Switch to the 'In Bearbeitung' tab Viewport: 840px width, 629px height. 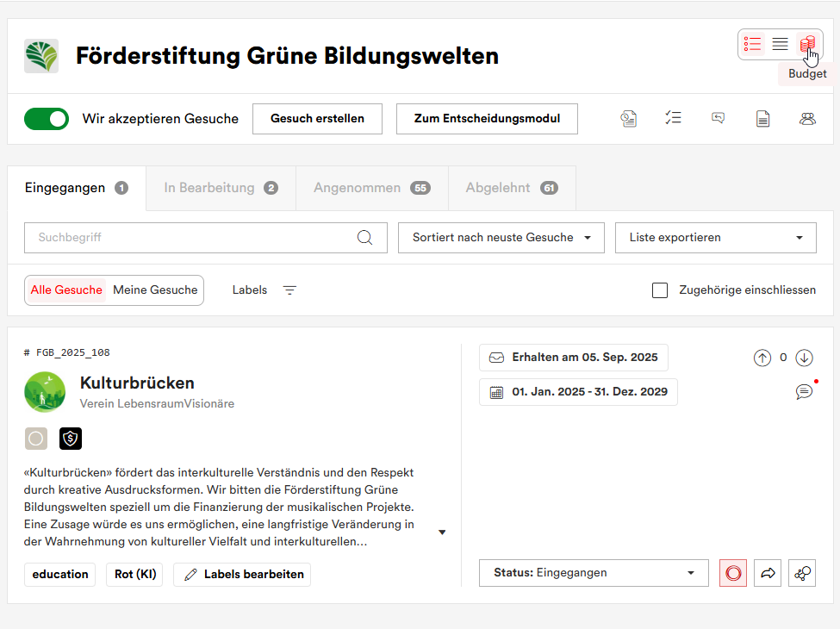[x=221, y=188]
